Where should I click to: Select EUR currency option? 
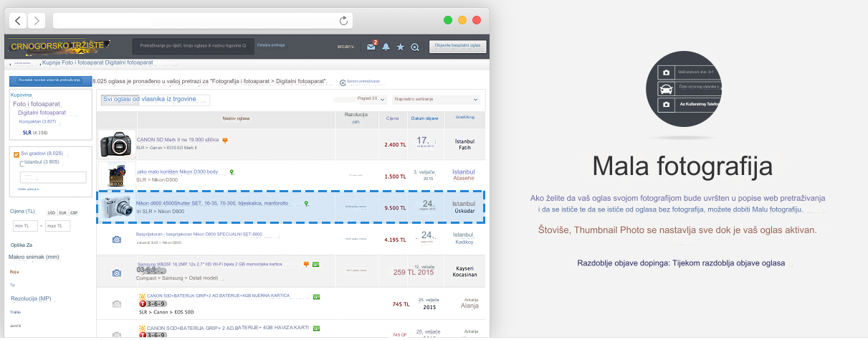point(62,212)
